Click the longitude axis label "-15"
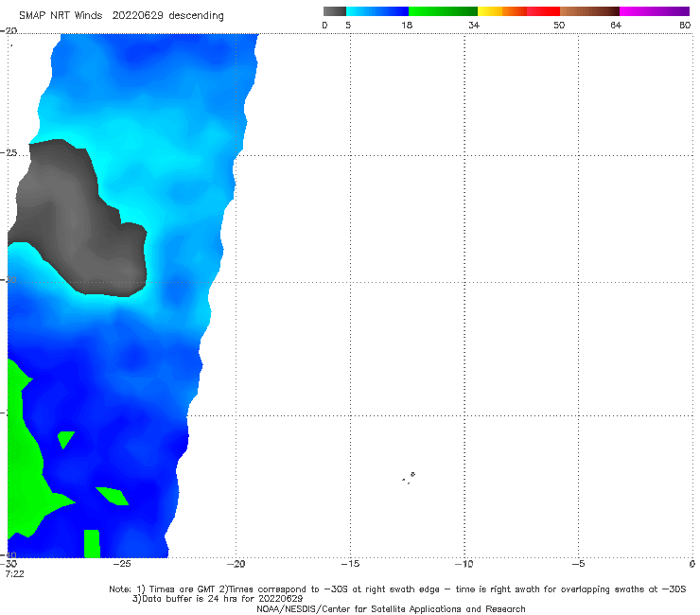The height and width of the screenshot is (615, 700). [350, 564]
